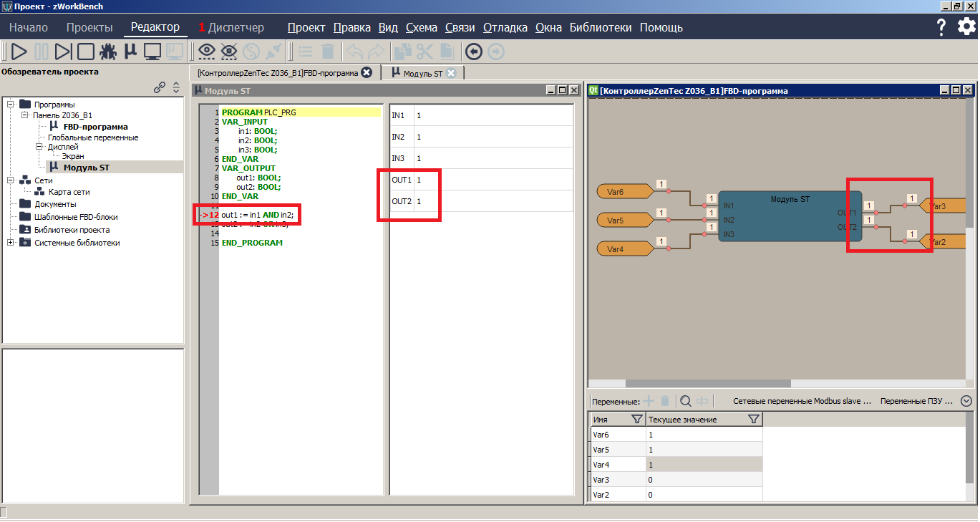Click the monitor display toolbar icon
Image resolution: width=980 pixels, height=522 pixels.
pyautogui.click(x=152, y=52)
